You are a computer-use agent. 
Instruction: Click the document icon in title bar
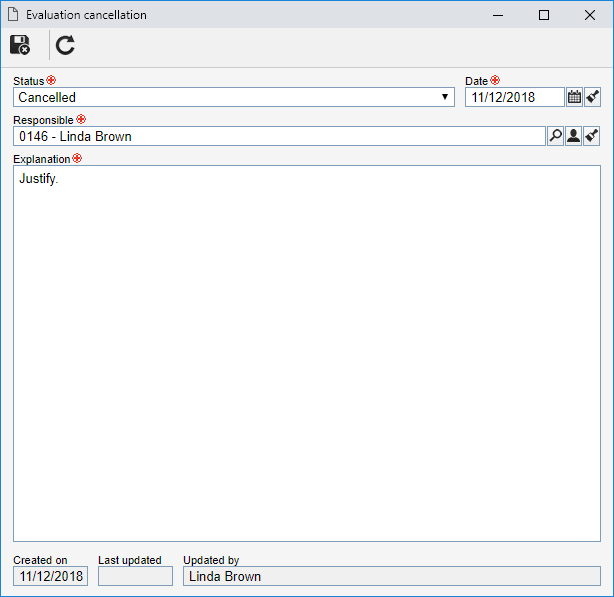click(13, 15)
